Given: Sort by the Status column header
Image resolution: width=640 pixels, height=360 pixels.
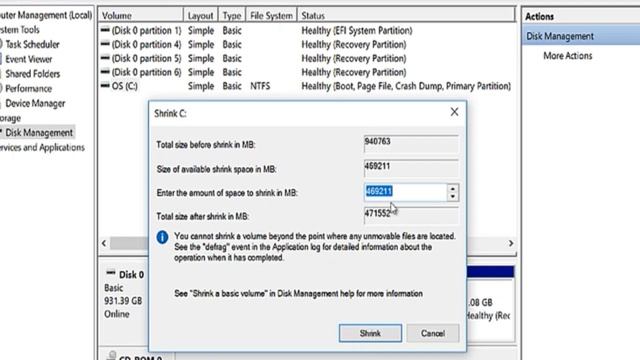Looking at the screenshot, I should (406, 16).
